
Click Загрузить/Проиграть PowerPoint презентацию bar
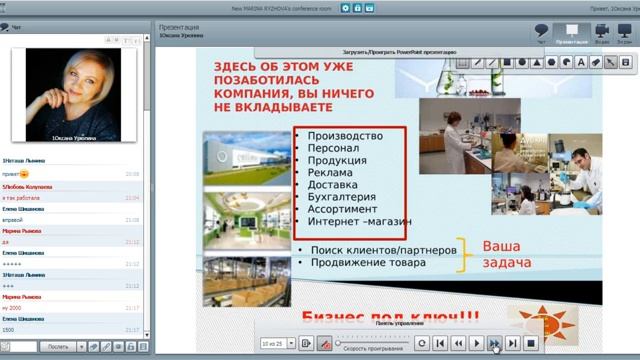pyautogui.click(x=399, y=52)
